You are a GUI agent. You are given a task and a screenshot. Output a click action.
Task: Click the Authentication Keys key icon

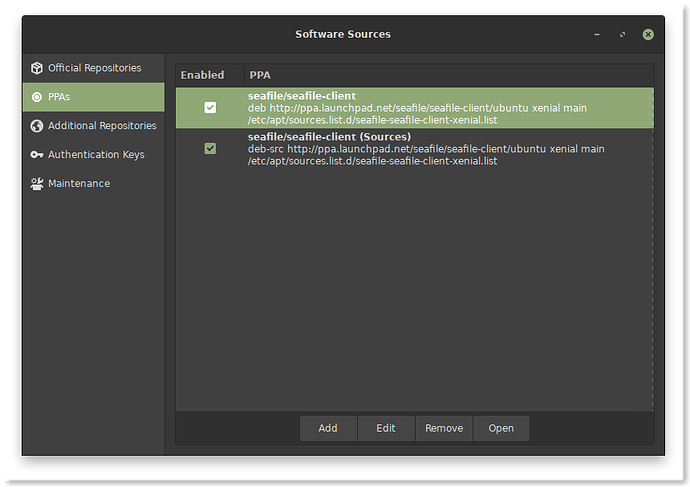(37, 155)
